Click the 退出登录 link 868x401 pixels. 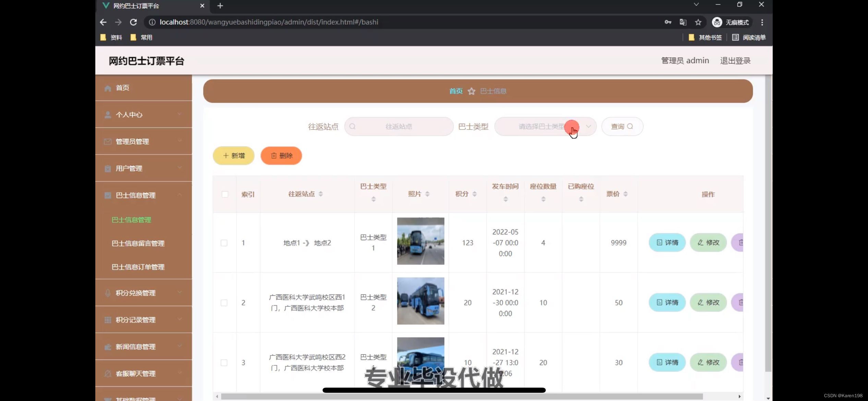coord(735,61)
